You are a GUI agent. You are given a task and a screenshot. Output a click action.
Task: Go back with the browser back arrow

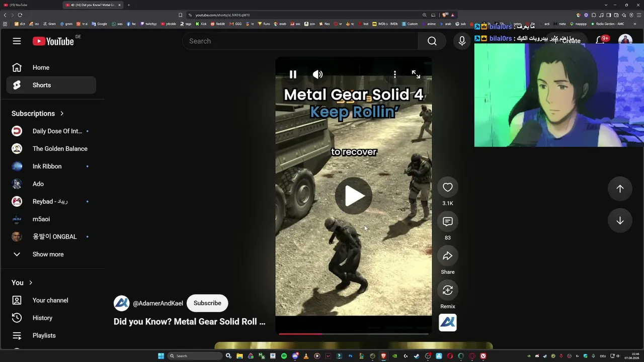click(5, 15)
